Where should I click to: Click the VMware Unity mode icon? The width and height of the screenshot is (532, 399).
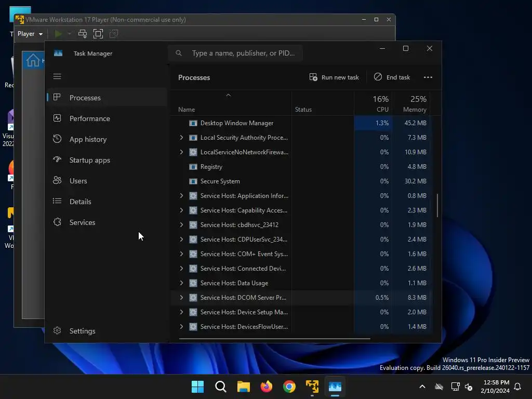[114, 34]
